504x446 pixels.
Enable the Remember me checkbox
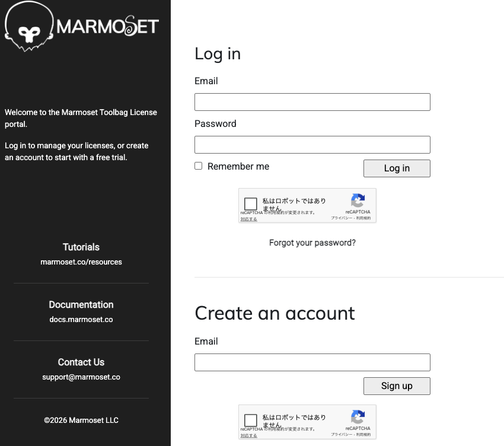[199, 166]
